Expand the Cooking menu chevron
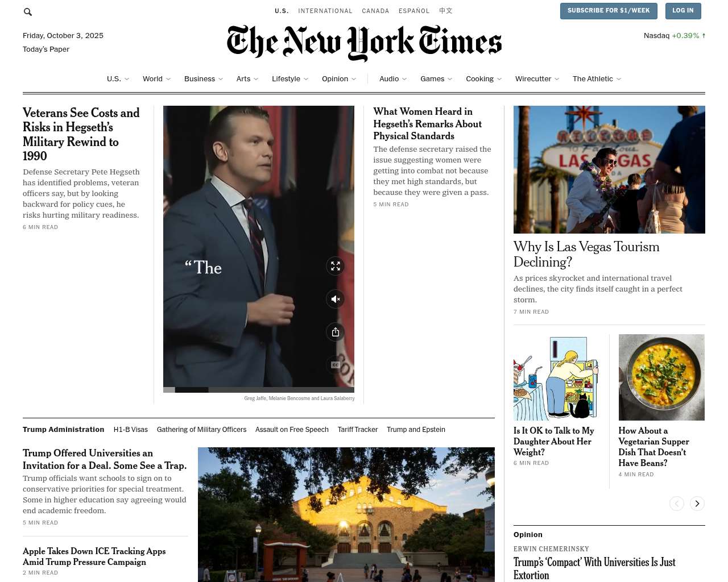The height and width of the screenshot is (582, 728). point(499,79)
